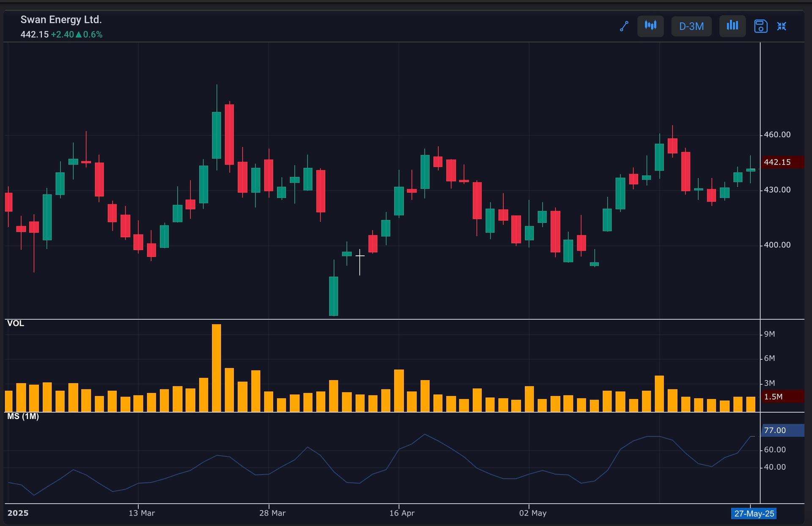Click the 40.00 indicator axis label

tap(775, 467)
